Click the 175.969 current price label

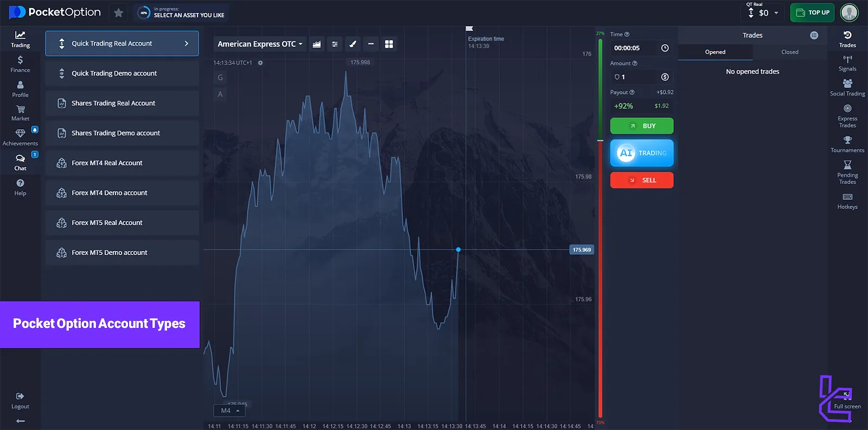click(582, 250)
